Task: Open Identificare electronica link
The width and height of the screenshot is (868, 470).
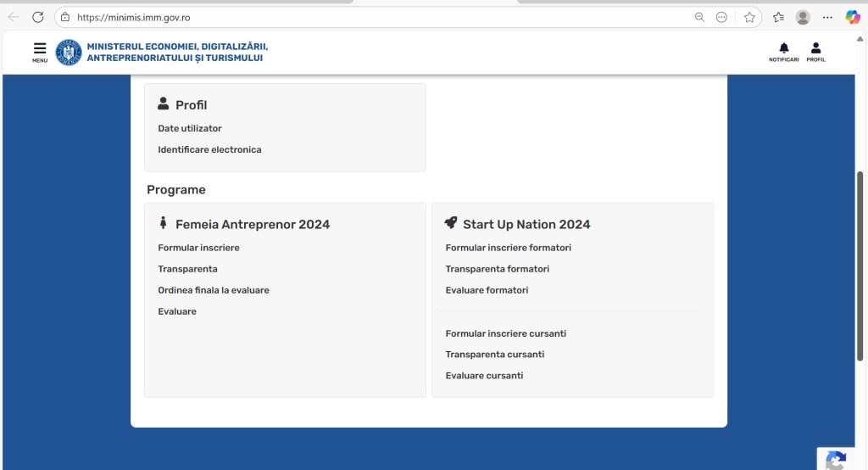Action: 209,150
